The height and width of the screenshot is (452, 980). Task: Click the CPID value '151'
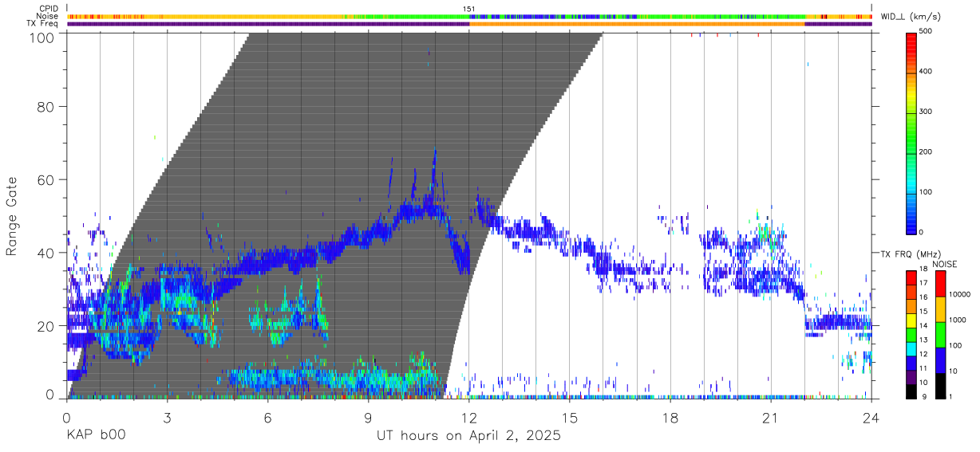point(469,9)
